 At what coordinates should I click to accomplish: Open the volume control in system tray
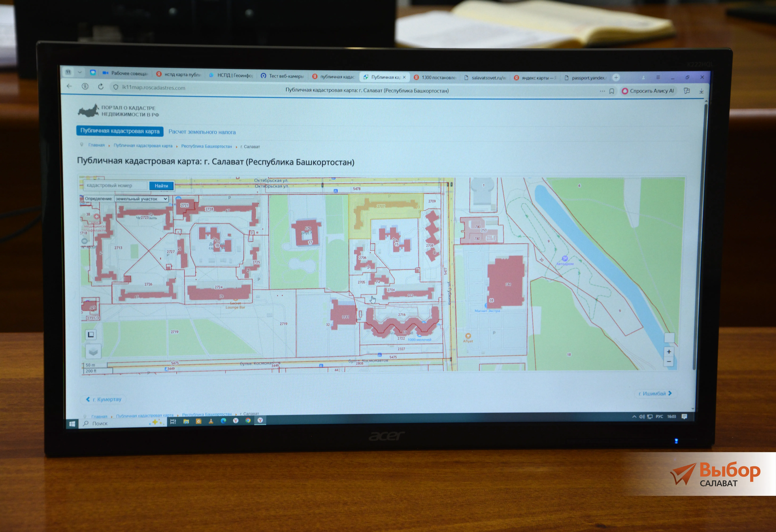pyautogui.click(x=641, y=417)
